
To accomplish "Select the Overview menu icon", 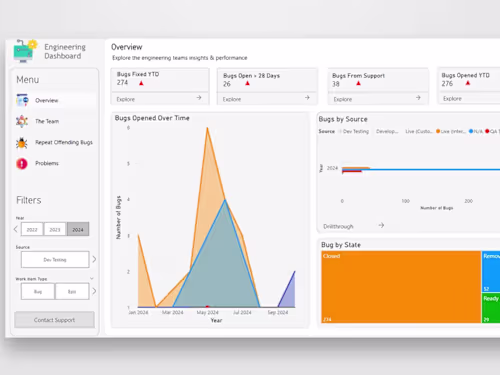I will pos(22,100).
